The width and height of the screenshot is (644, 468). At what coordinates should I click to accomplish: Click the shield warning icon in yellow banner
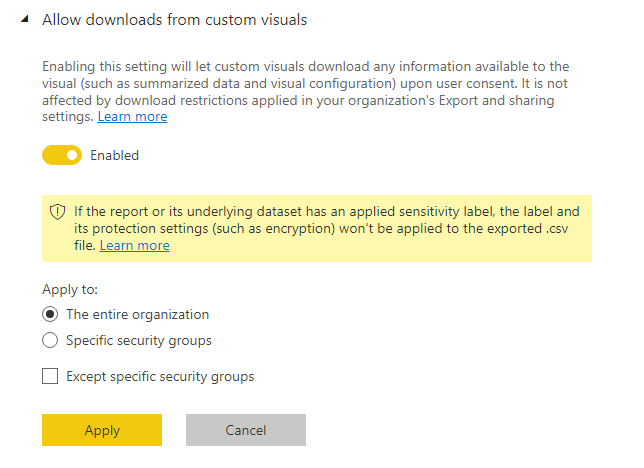[x=58, y=212]
